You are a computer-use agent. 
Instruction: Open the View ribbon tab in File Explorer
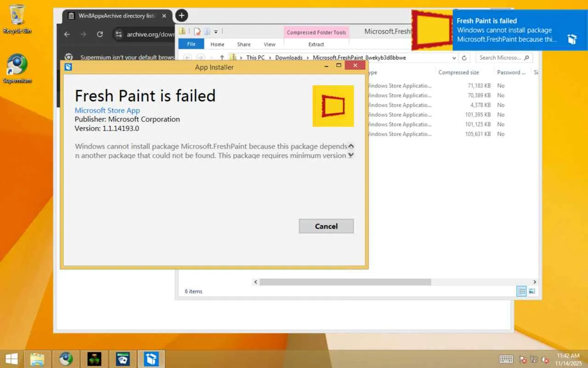(x=270, y=44)
